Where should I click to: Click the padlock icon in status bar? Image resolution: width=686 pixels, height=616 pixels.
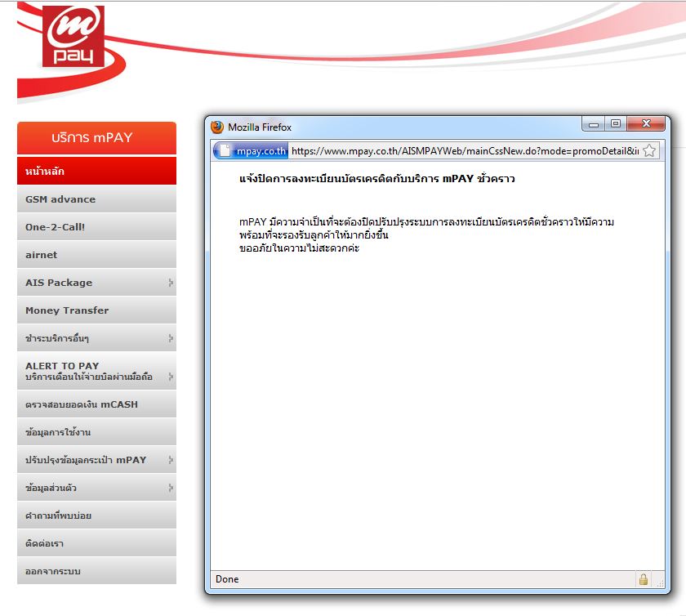coord(644,579)
